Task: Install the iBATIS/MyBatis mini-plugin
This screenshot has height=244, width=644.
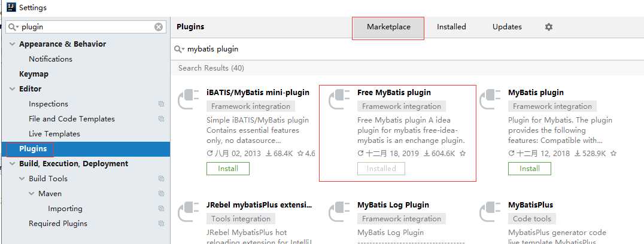Action: (x=228, y=169)
